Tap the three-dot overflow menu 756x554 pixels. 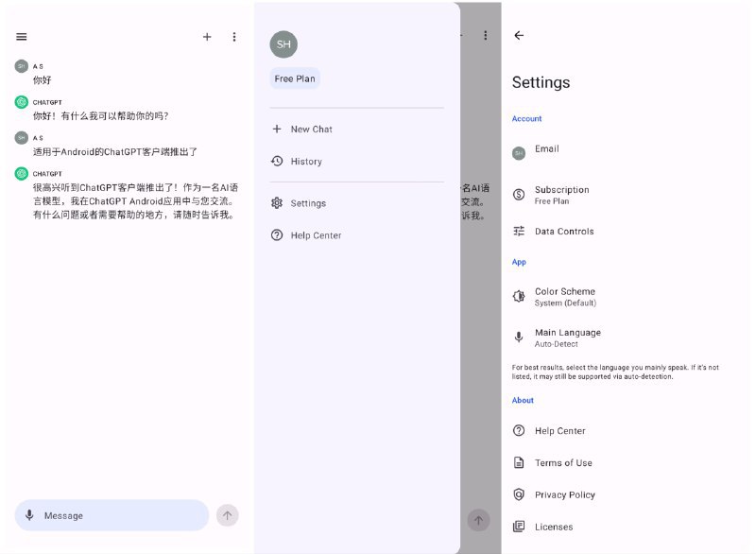click(x=234, y=37)
